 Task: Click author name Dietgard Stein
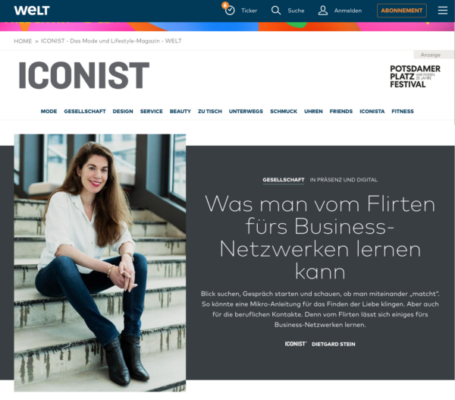point(333,344)
